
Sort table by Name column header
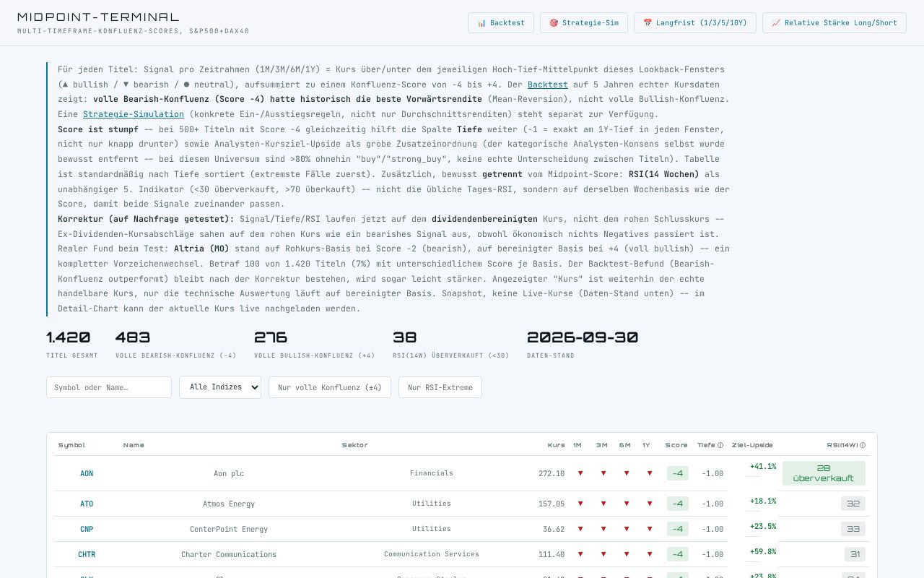(x=134, y=445)
